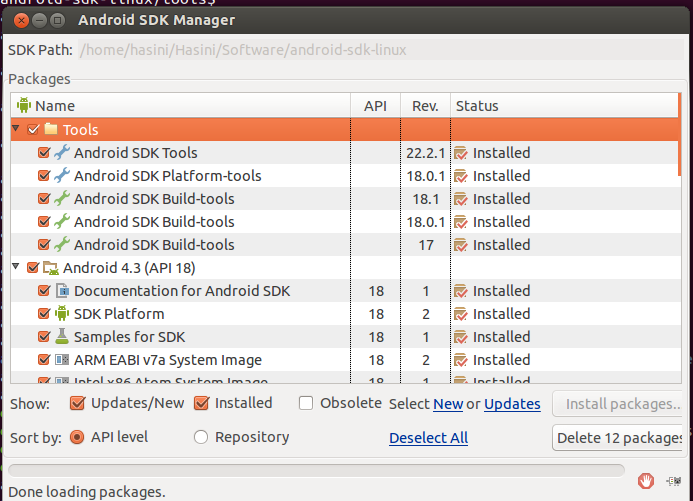
Task: Enable the Obsolete packages checkbox
Action: coord(307,403)
